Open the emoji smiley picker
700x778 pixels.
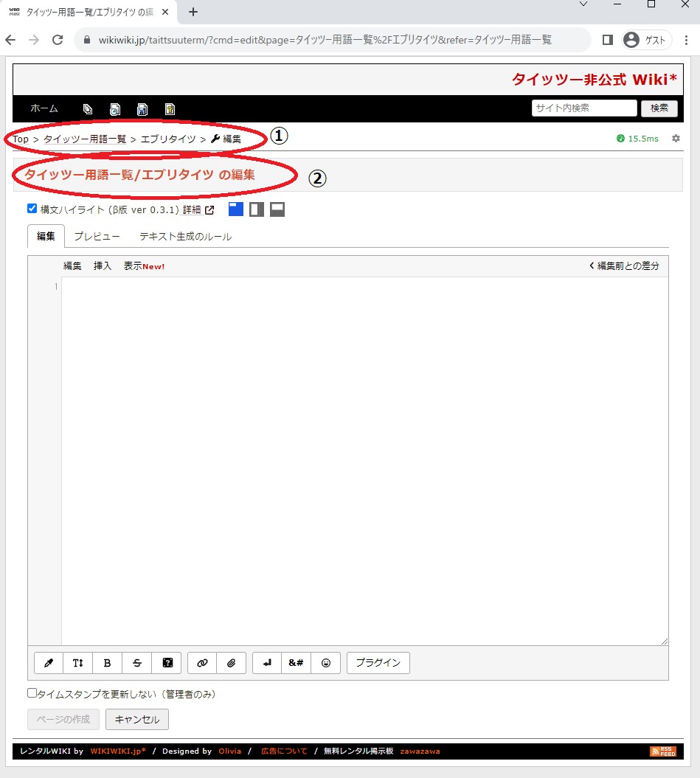[326, 663]
